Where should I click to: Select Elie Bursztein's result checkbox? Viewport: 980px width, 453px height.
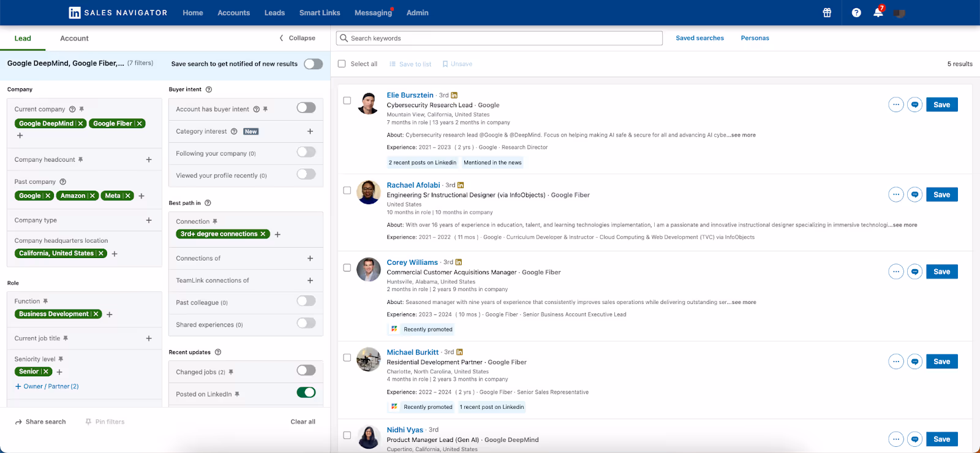[x=347, y=101]
